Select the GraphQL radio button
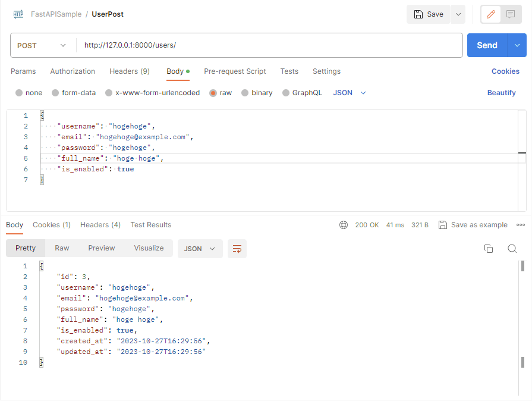 coord(286,93)
